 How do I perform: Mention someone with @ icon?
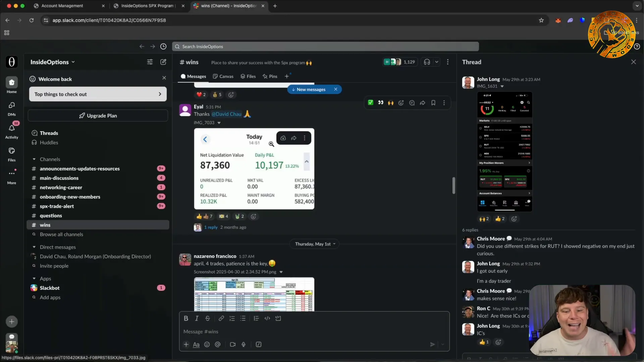point(218,345)
